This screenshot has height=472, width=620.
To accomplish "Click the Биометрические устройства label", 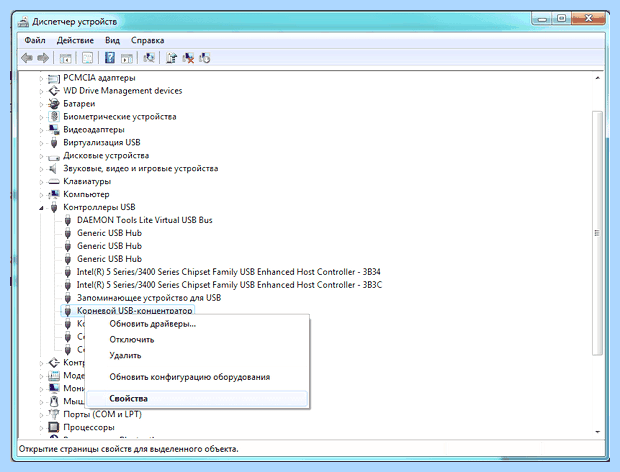I will tap(119, 117).
